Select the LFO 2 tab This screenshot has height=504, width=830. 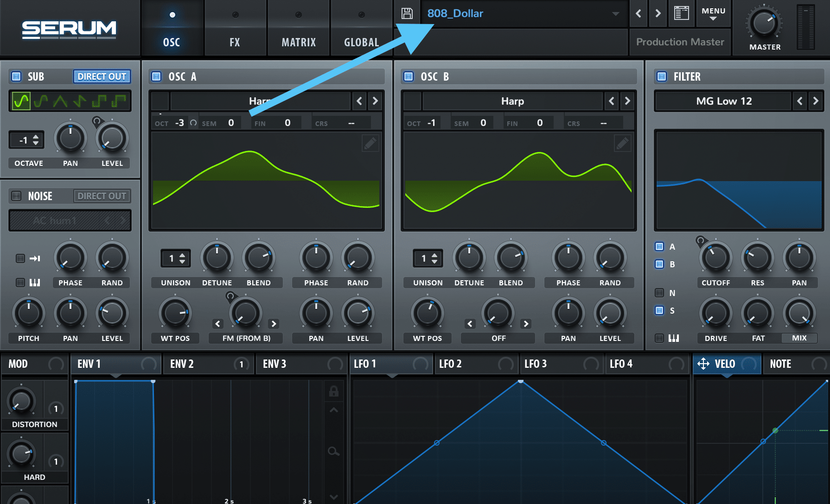476,364
